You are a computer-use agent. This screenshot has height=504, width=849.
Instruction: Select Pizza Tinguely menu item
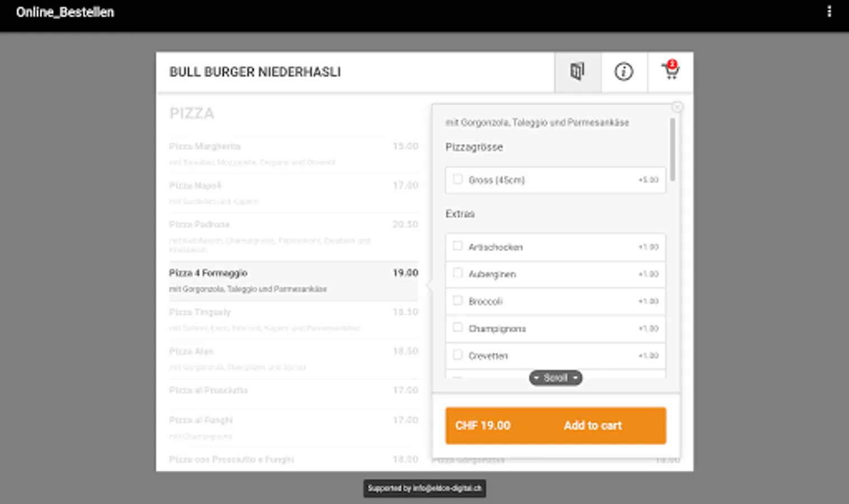(x=293, y=320)
